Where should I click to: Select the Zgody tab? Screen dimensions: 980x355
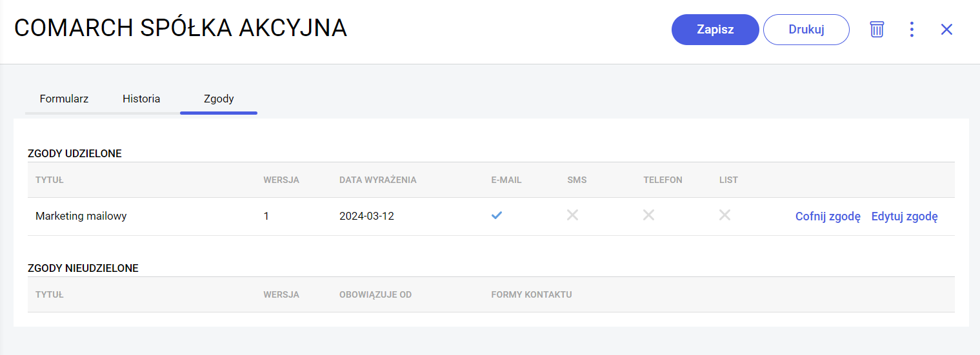click(x=219, y=99)
